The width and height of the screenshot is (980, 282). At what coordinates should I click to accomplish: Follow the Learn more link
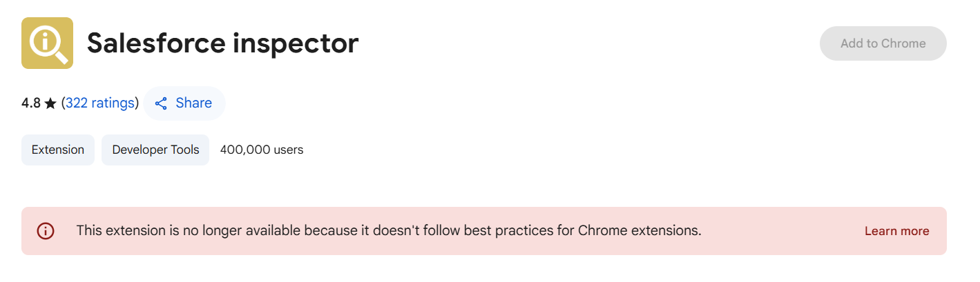click(896, 231)
